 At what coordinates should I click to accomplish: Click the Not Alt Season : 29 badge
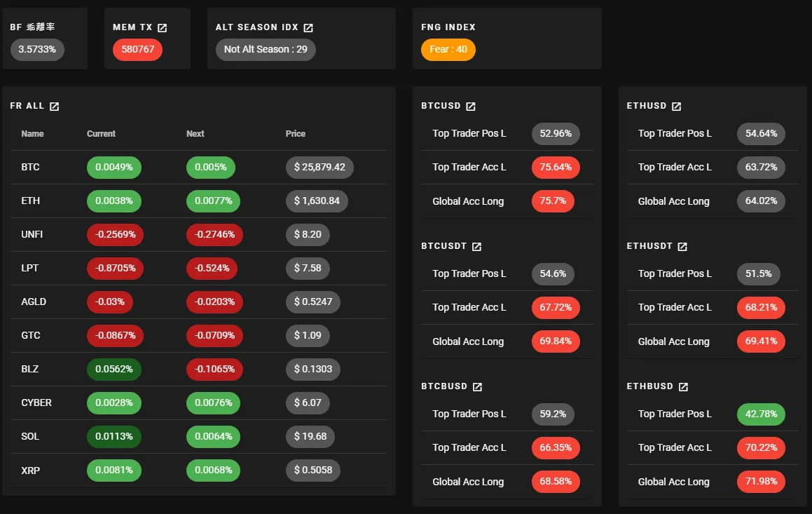pyautogui.click(x=265, y=50)
